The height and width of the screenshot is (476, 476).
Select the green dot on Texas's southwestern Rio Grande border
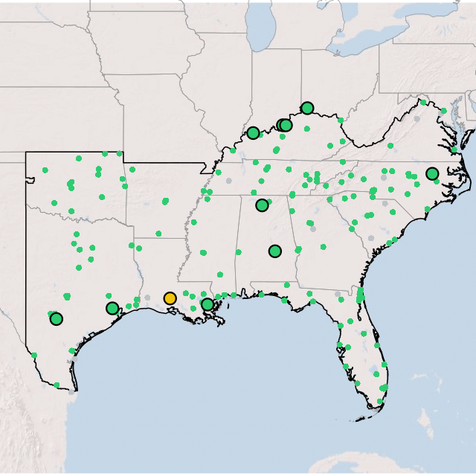[x=34, y=356]
